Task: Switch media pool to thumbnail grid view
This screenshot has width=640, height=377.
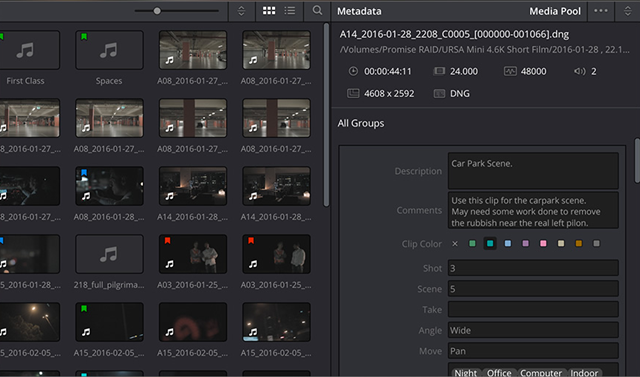Action: (269, 11)
